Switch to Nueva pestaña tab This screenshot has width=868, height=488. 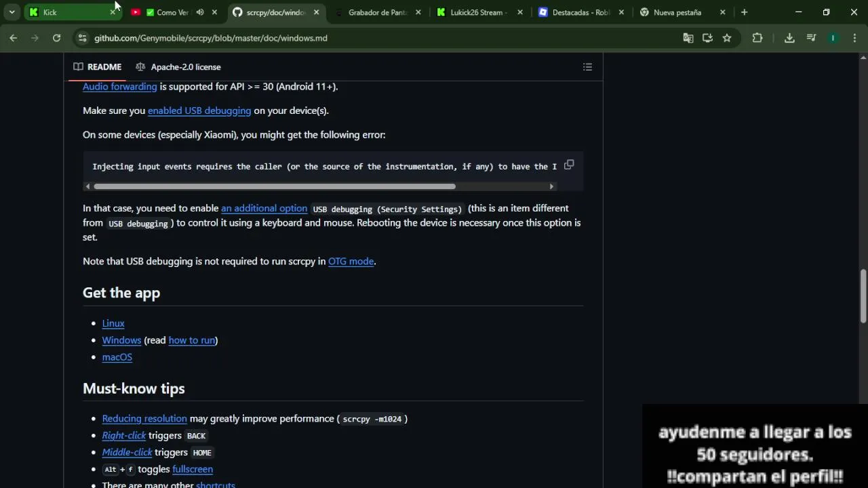(682, 12)
